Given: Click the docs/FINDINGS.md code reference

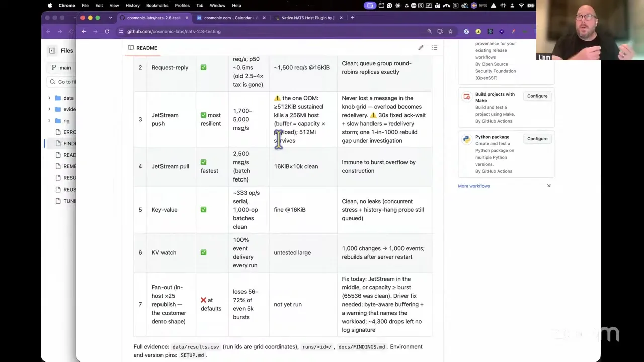Looking at the screenshot, I should [x=362, y=347].
